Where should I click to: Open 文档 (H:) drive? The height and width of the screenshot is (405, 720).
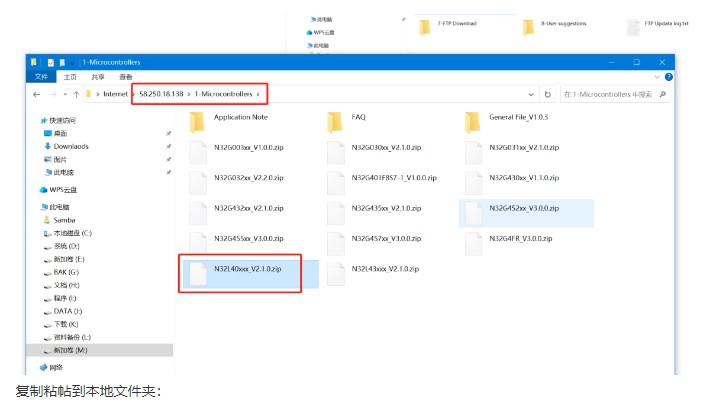(x=67, y=285)
